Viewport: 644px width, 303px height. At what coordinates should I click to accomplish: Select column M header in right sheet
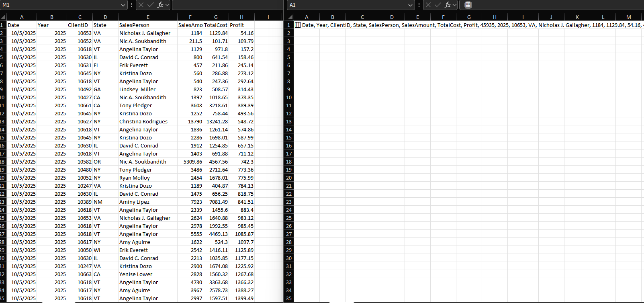click(628, 17)
